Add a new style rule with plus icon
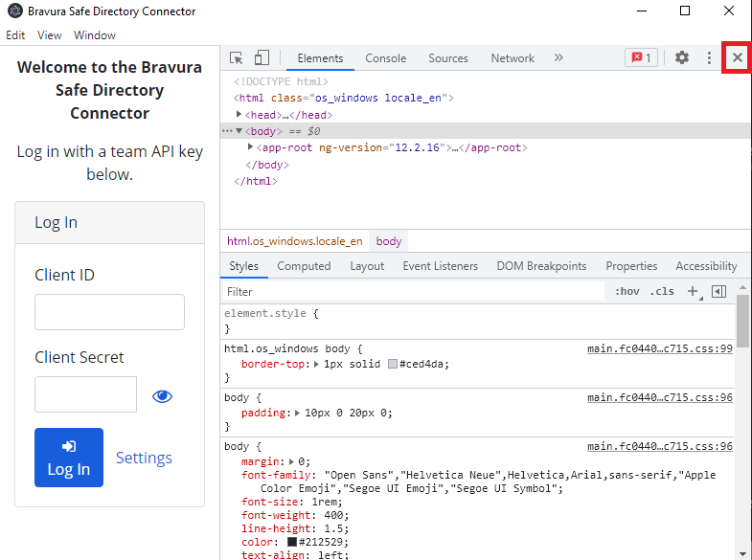Screen dimensions: 752x560 [692, 291]
